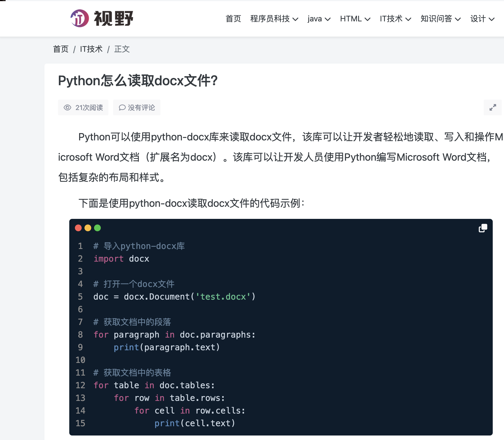Open the 没有评论 comments link
Screen dimensions: 504x440
tap(137, 107)
